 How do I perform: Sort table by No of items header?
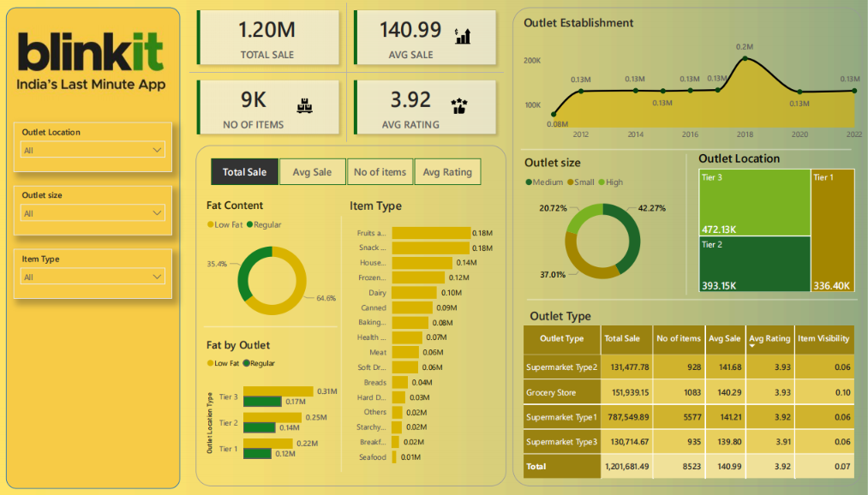coord(679,339)
